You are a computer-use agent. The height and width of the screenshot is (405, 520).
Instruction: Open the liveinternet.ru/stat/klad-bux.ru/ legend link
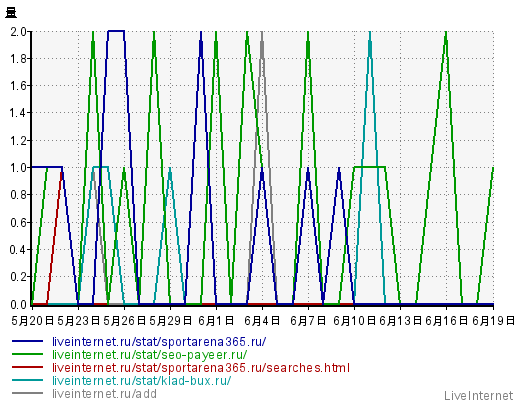pos(141,381)
